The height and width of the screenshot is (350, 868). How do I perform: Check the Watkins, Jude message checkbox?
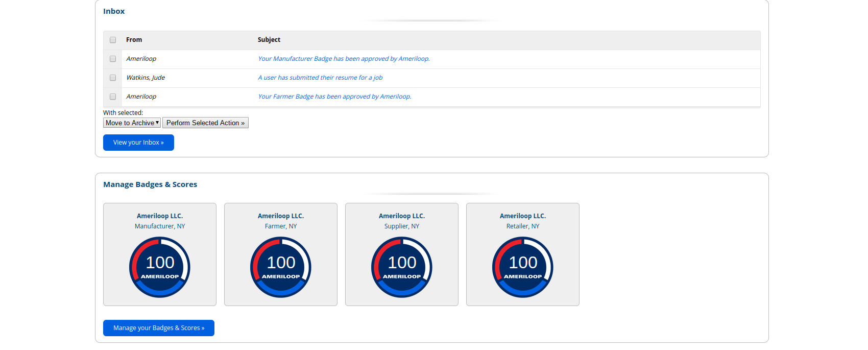click(x=113, y=78)
